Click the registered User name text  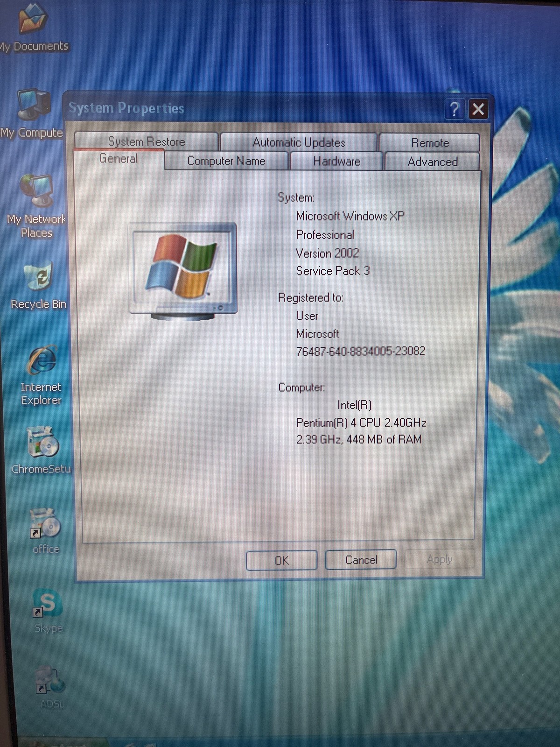307,316
